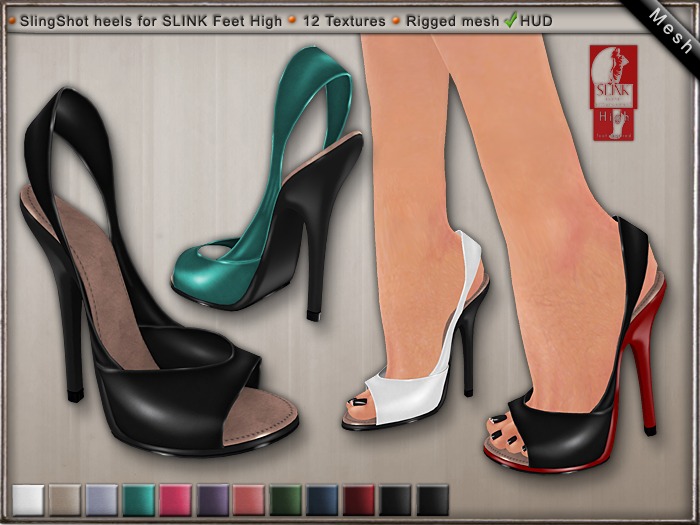The image size is (700, 525).
Task: Select the light lavender texture swatch
Action: point(102,500)
